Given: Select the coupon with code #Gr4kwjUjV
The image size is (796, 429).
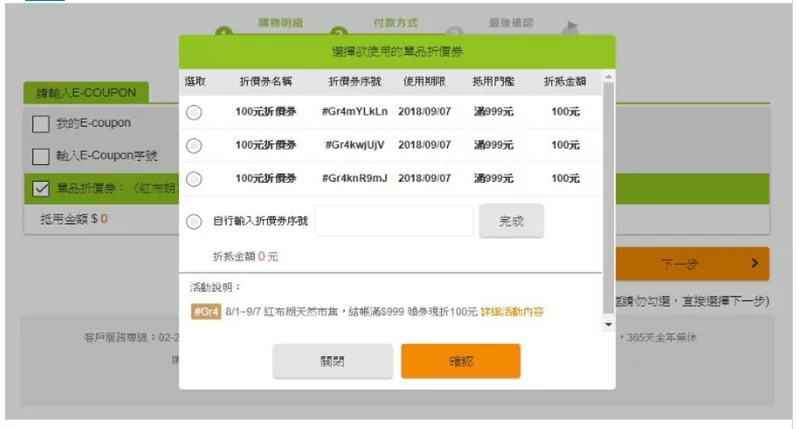Looking at the screenshot, I should pyautogui.click(x=194, y=146).
